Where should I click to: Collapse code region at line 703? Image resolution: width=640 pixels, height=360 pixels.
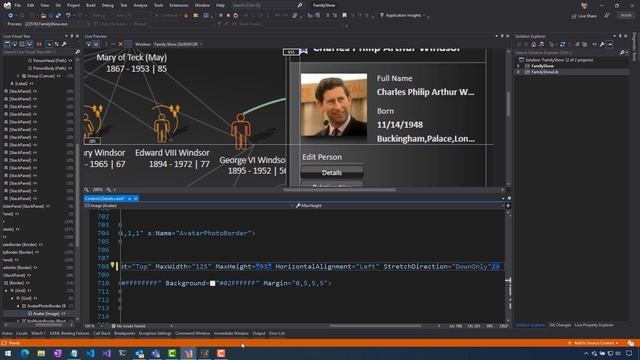tap(120, 225)
